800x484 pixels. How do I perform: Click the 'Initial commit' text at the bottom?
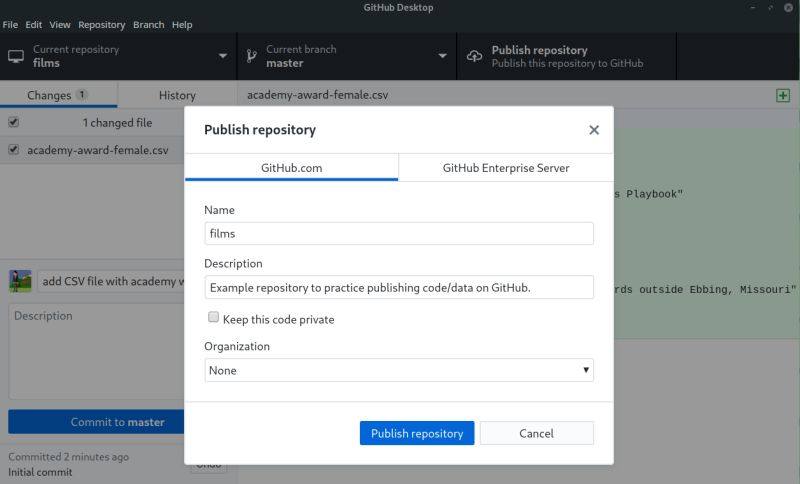pyautogui.click(x=40, y=472)
